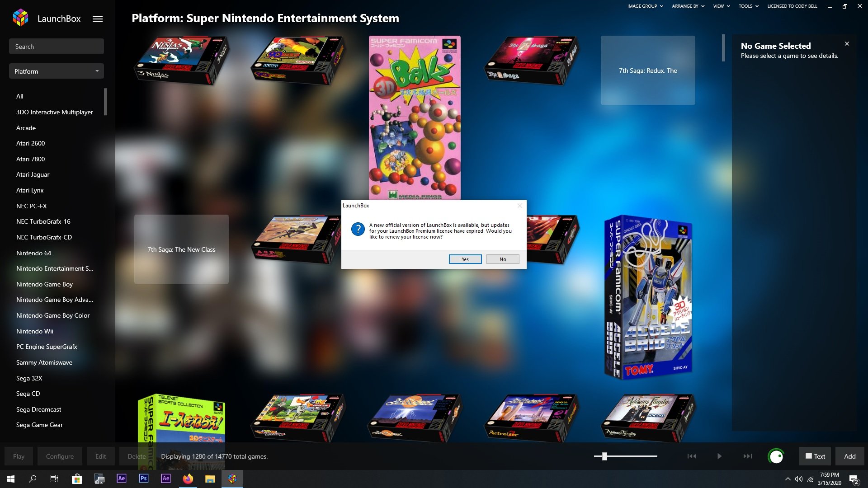Click the Delete button
Viewport: 868px width, 488px height.
point(137,456)
